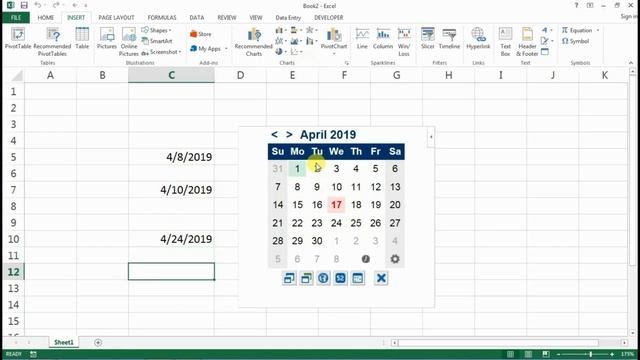Click the blue circular info icon below calendar
Screen dimensions: 640x360
323,278
